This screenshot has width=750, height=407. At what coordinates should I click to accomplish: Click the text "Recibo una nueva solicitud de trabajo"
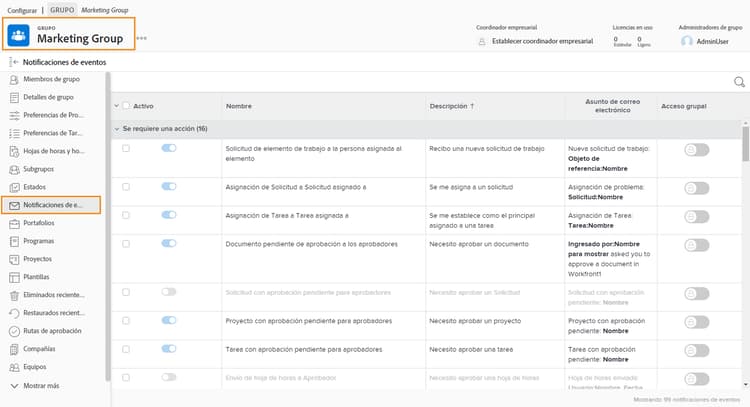pyautogui.click(x=486, y=149)
